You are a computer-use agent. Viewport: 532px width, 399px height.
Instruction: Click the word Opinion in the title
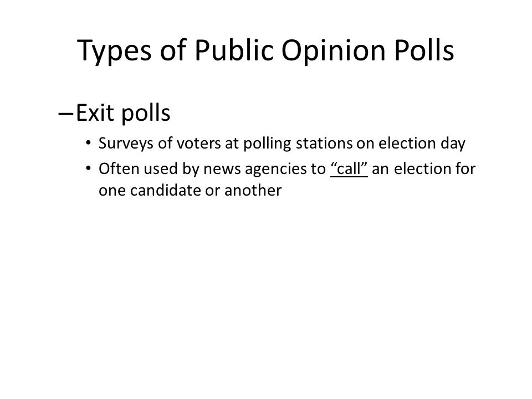click(334, 51)
